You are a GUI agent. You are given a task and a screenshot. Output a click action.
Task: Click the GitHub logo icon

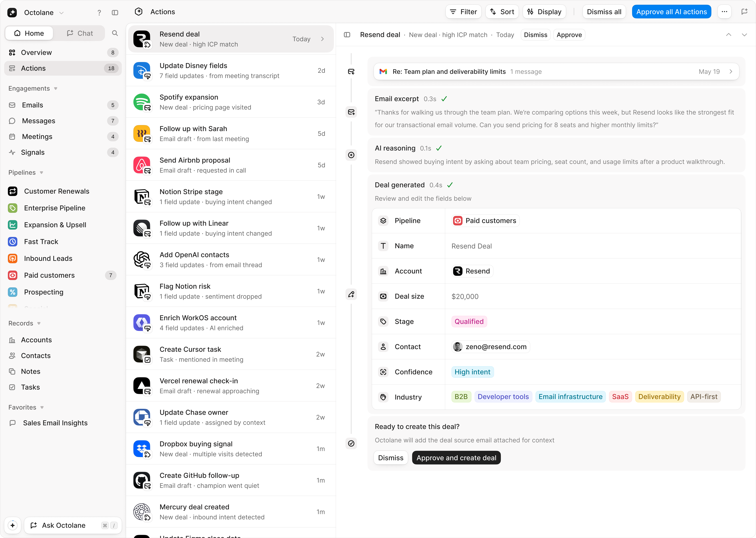142,480
